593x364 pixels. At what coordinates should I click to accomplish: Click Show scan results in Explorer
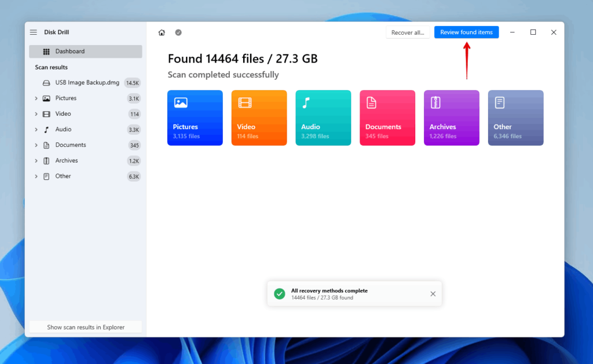tap(85, 326)
